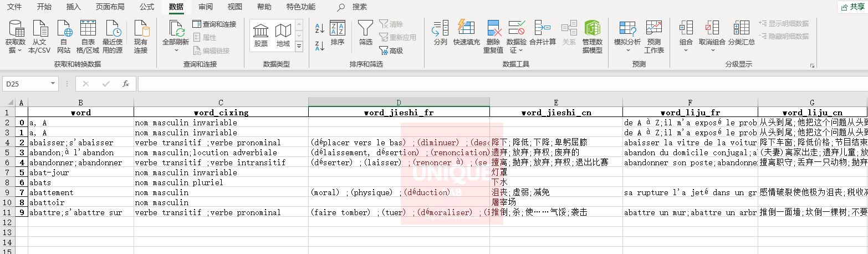Screen dimensions: 868x254
Task: Open the Subtotal (分类汇总) tool
Action: click(741, 29)
